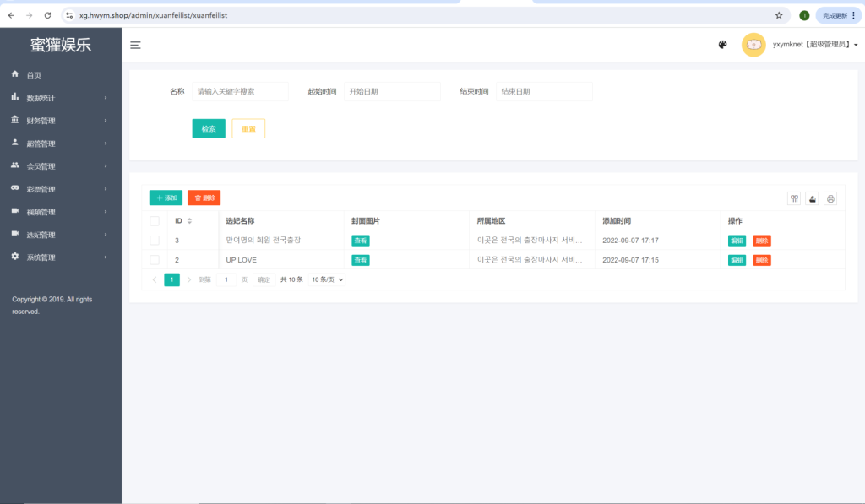
Task: Check the checkbox for the UP LOVE row
Action: [x=155, y=260]
